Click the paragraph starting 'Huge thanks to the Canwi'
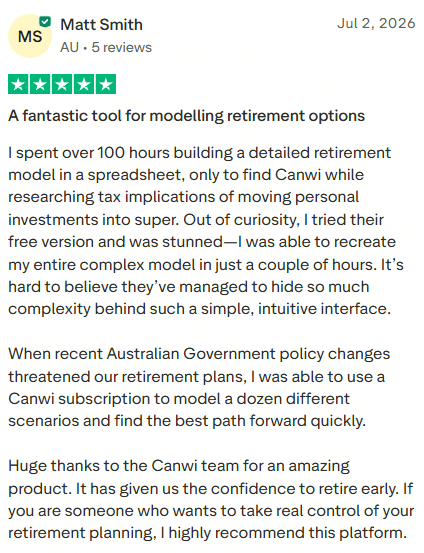This screenshot has height=553, width=424. 211,499
